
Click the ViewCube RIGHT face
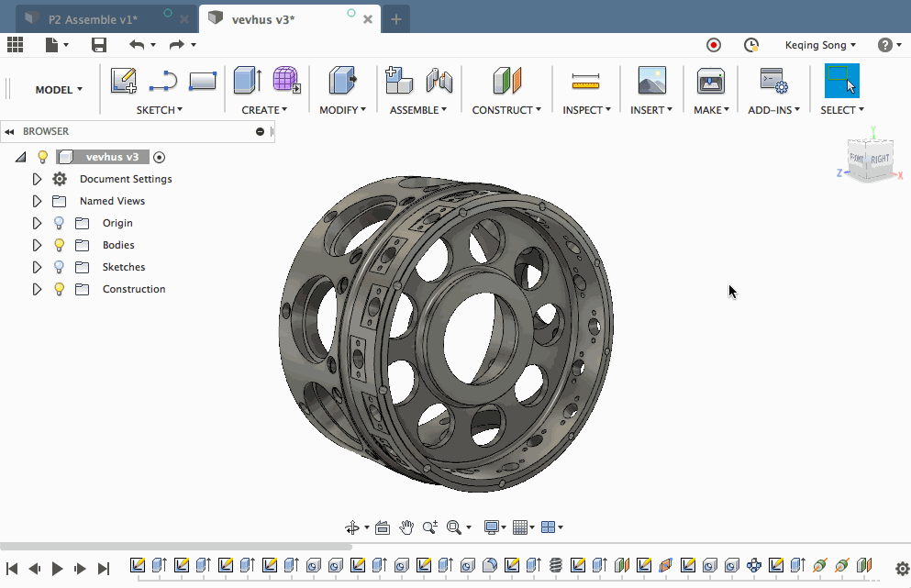click(x=879, y=160)
